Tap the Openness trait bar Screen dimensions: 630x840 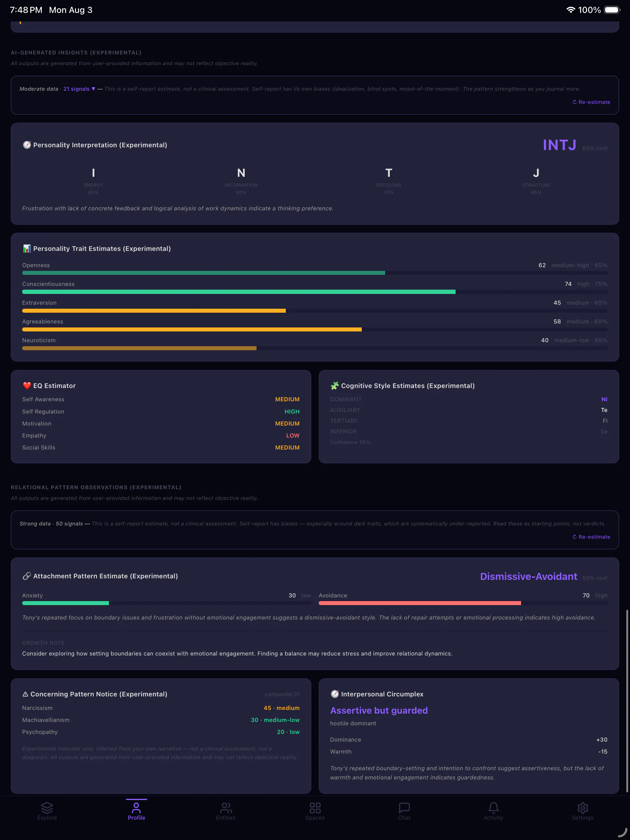[x=315, y=273]
